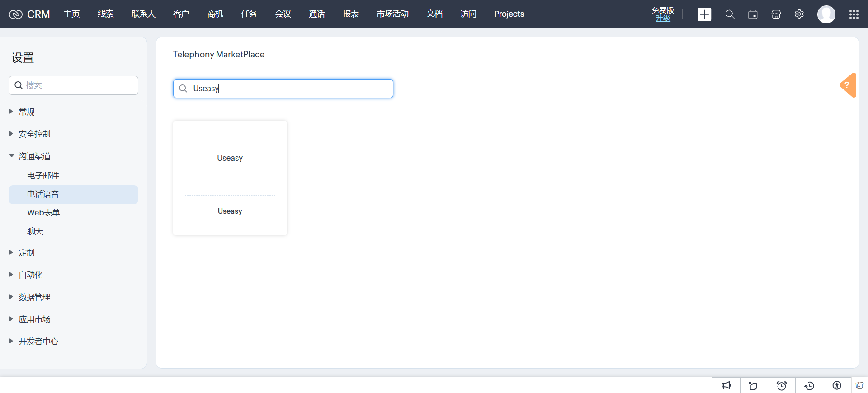Click the plus create-new button
This screenshot has width=868, height=393.
pyautogui.click(x=704, y=14)
